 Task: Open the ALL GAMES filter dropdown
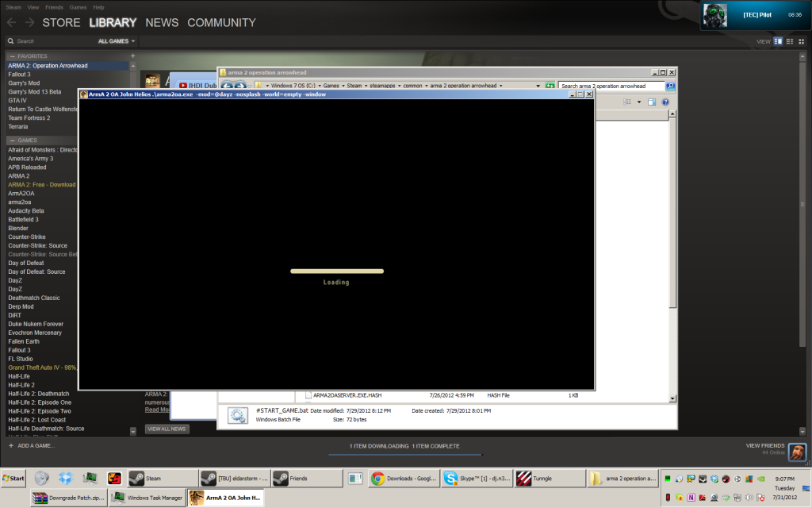pos(117,40)
